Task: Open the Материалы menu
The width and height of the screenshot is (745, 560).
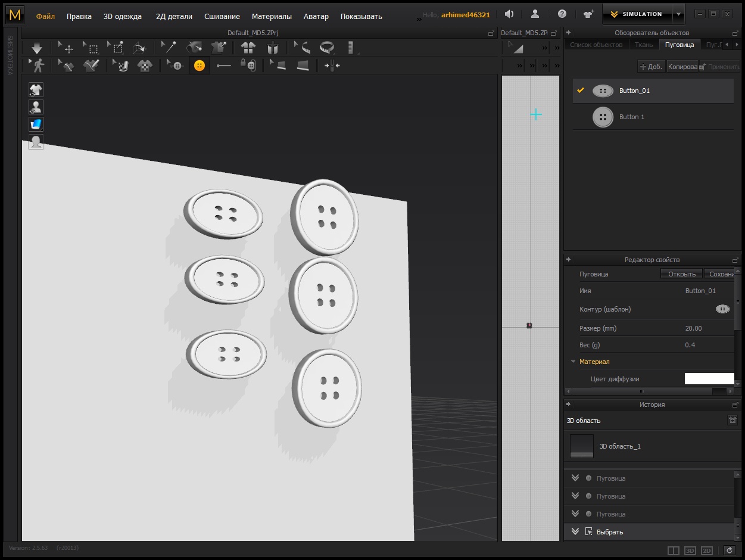Action: tap(272, 16)
